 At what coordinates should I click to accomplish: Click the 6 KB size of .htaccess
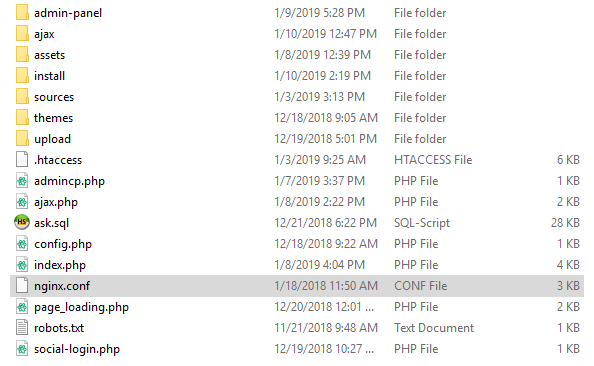point(568,160)
